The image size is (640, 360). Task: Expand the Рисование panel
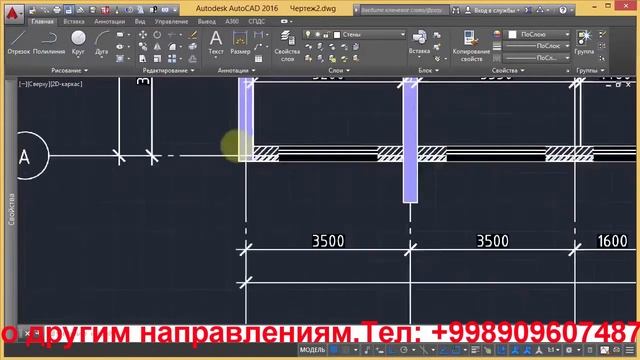(x=69, y=71)
